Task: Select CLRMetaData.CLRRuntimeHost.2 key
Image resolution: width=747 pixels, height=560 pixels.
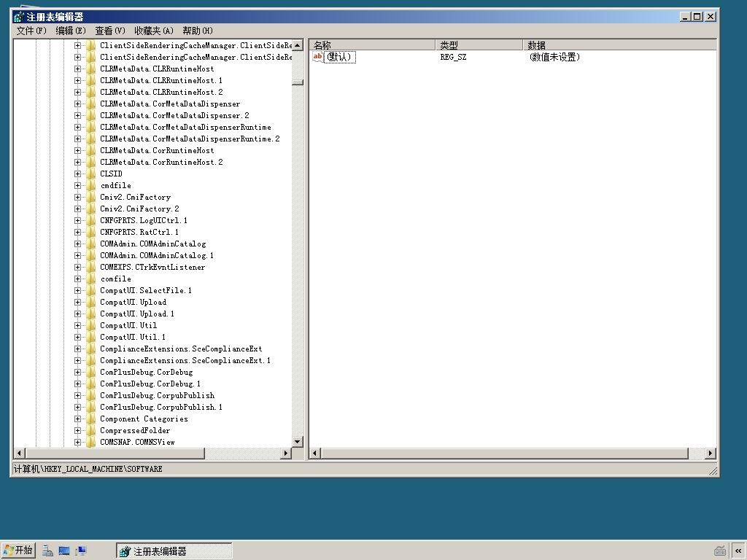Action: (x=161, y=93)
